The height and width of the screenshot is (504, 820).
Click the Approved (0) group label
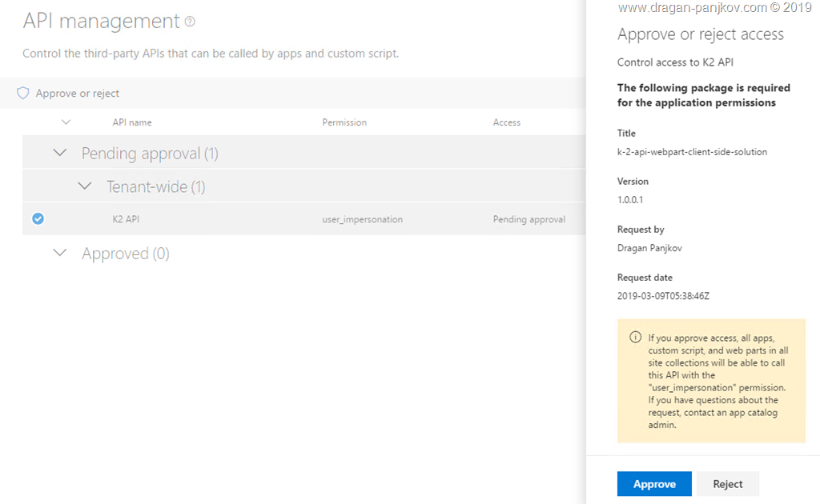(126, 254)
